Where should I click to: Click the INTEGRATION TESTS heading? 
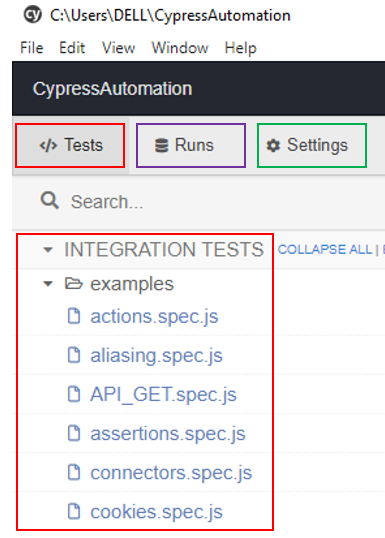[x=164, y=249]
